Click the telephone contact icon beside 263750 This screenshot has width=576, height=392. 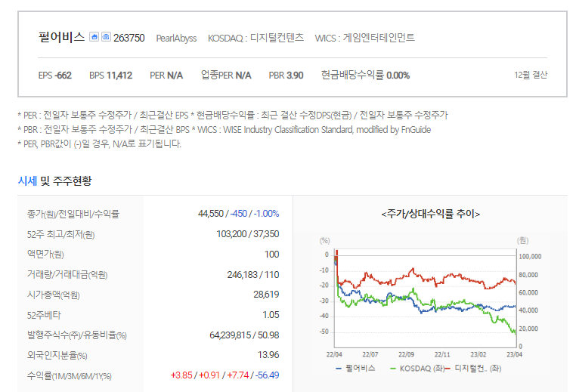pos(106,37)
